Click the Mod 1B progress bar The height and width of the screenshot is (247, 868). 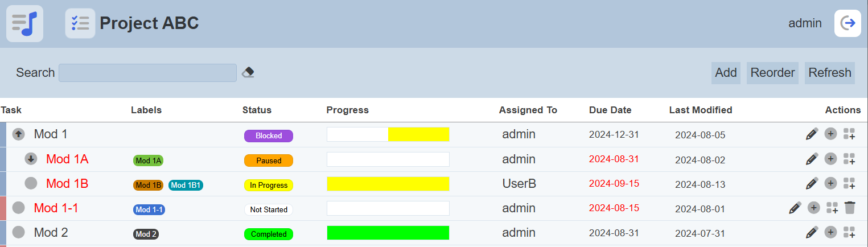tap(388, 184)
